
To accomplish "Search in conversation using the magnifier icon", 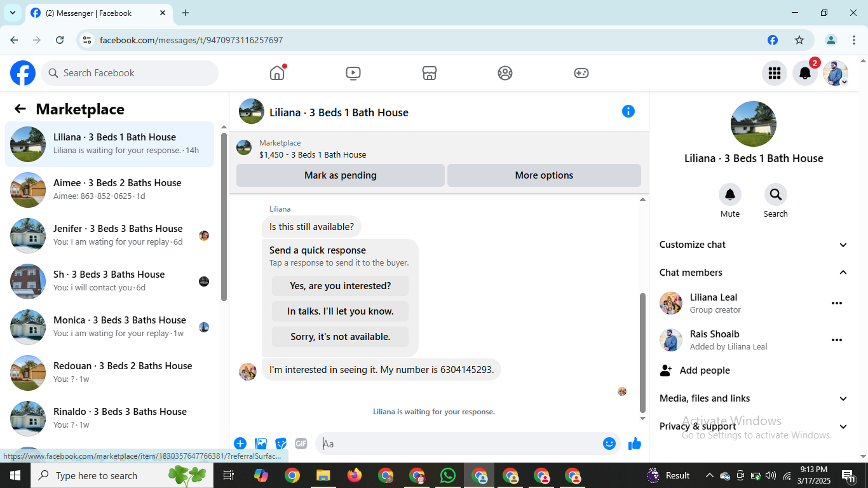I will [x=776, y=194].
